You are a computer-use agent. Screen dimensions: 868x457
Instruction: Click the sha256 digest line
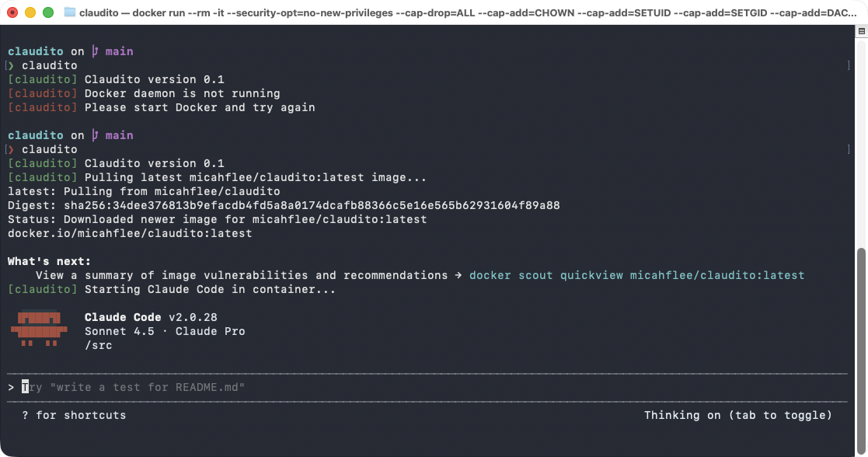[284, 205]
